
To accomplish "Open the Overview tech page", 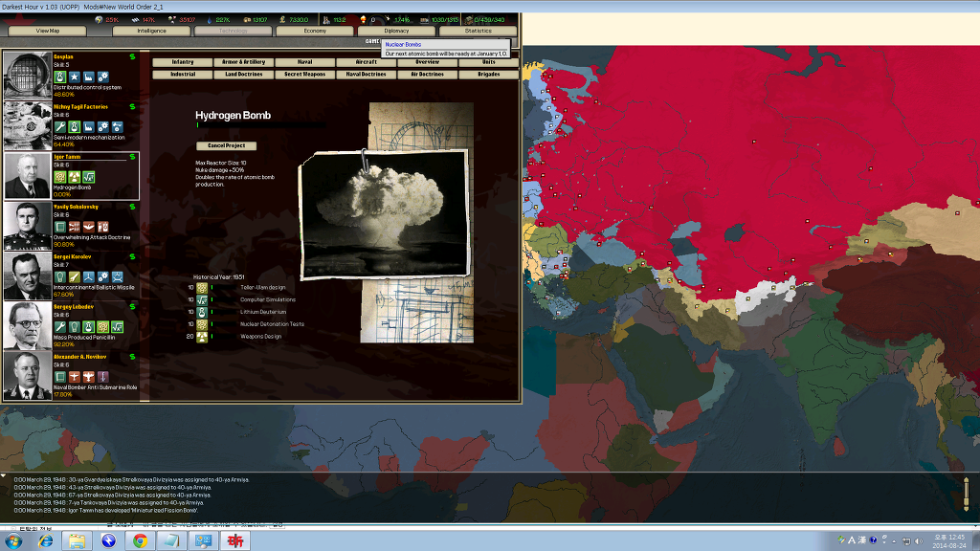I will 428,62.
